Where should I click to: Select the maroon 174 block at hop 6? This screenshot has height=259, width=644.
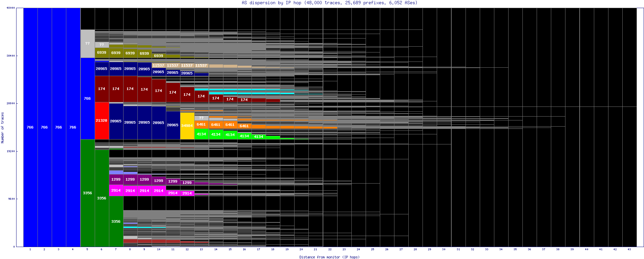pos(102,89)
